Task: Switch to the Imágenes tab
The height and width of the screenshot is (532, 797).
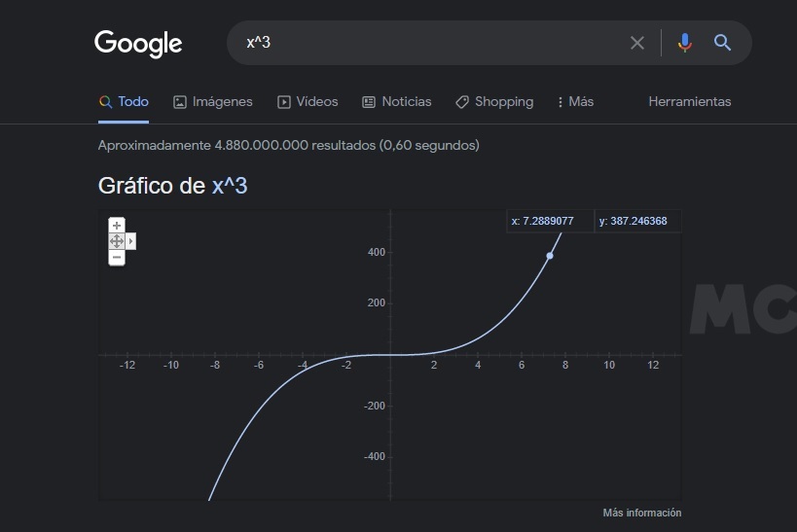Action: [213, 102]
